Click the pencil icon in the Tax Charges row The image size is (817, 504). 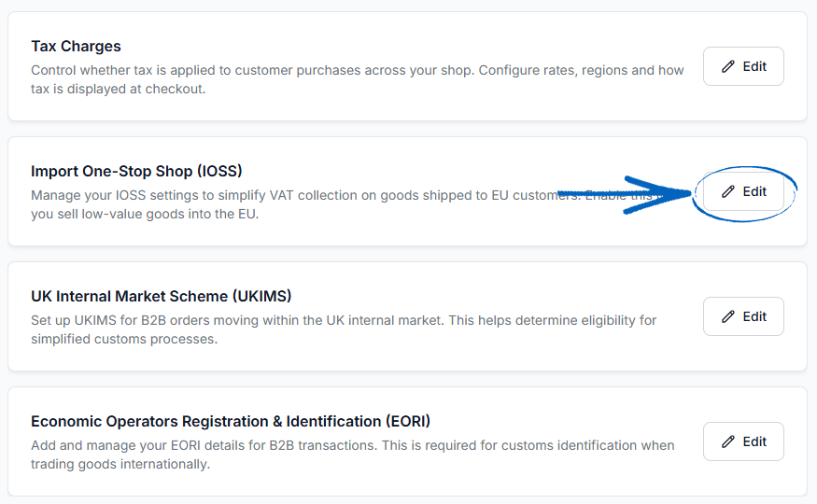coord(728,66)
